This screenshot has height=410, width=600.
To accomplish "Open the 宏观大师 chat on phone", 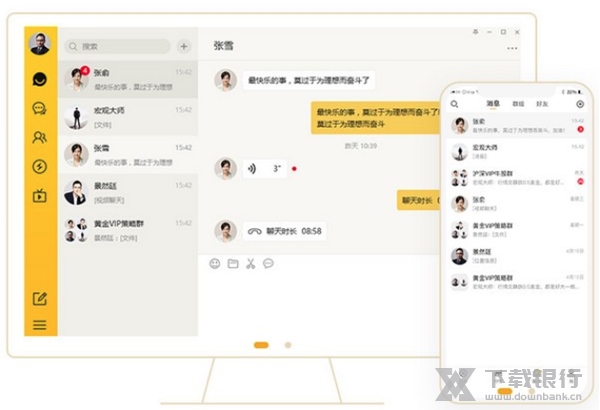I will point(517,152).
